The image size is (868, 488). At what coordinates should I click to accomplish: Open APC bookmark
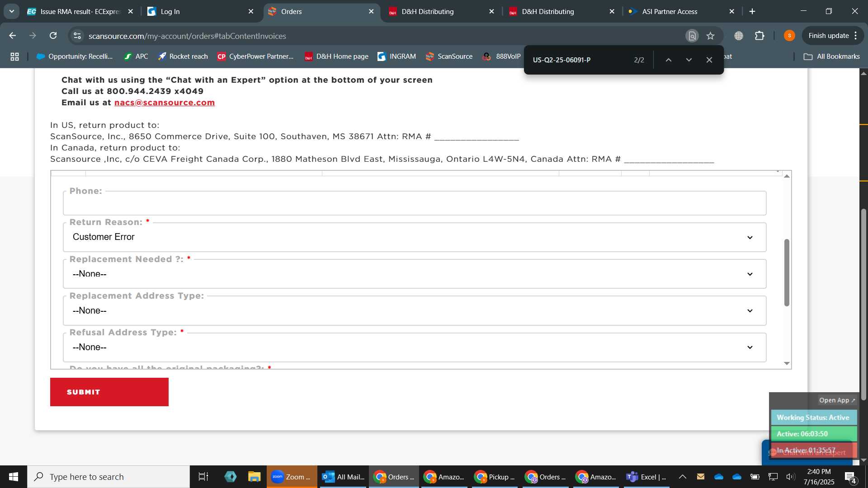[136, 56]
